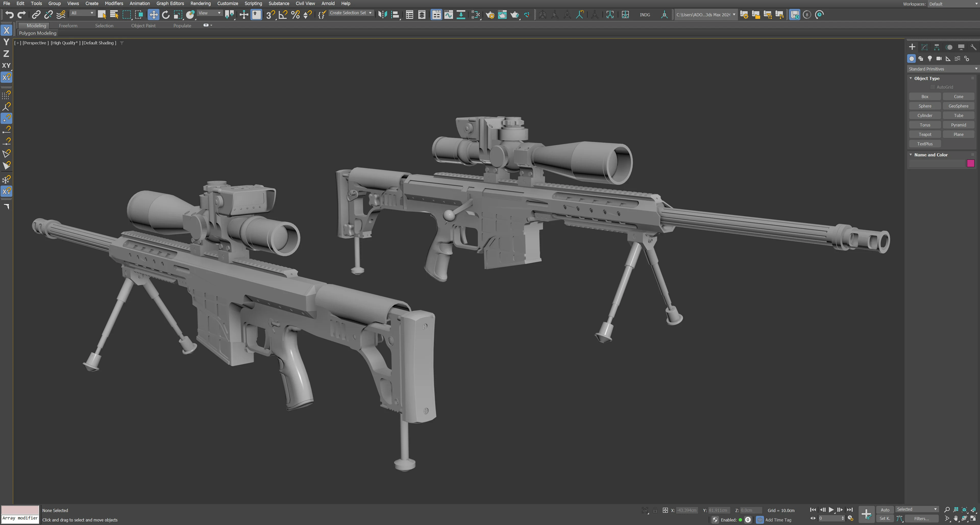Image resolution: width=980 pixels, height=525 pixels.
Task: Toggle the Spinner Snap button
Action: point(307,15)
